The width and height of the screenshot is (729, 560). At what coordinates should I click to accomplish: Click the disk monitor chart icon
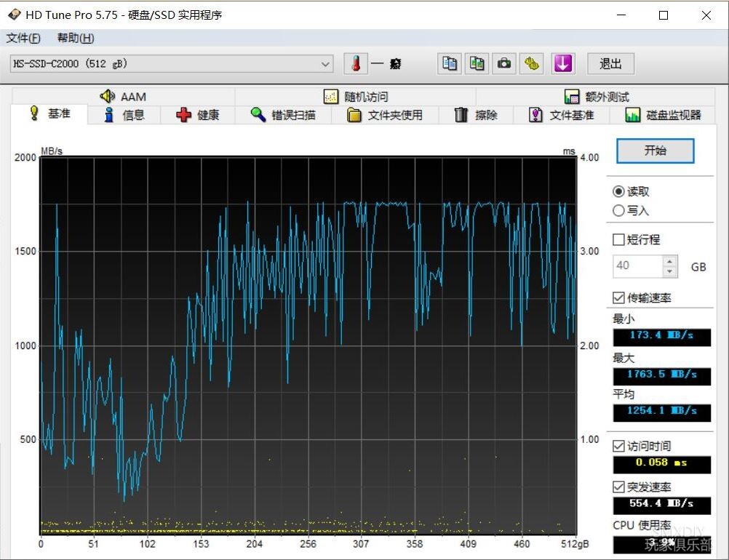point(632,115)
